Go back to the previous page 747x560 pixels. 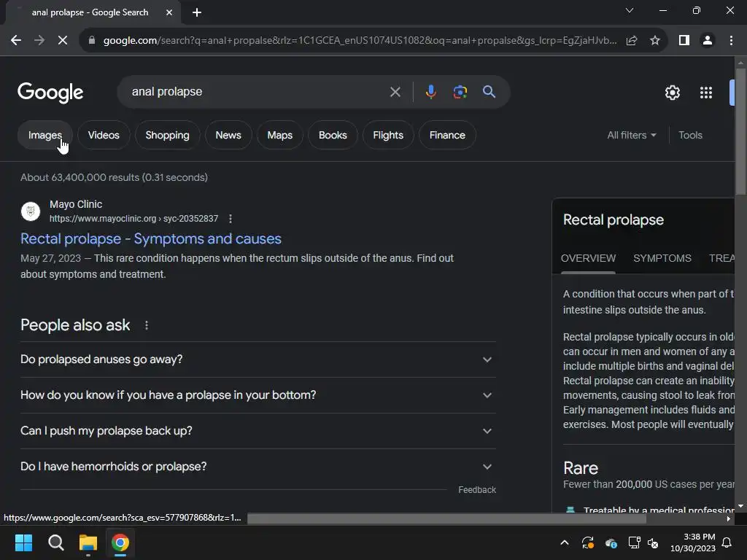click(x=16, y=41)
